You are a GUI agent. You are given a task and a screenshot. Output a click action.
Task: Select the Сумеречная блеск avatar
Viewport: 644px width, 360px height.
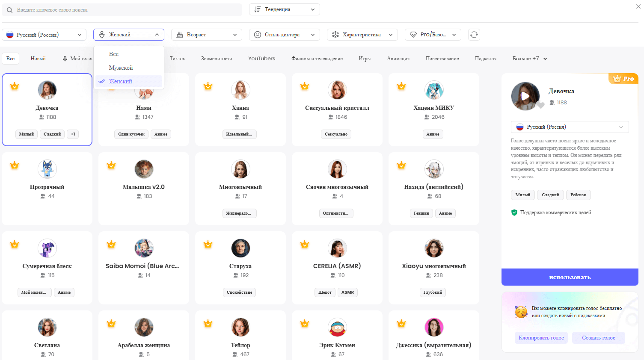(x=47, y=248)
